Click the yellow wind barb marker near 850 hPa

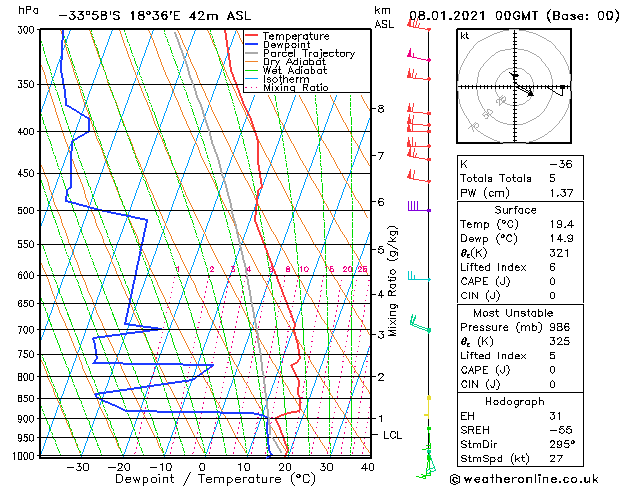[x=428, y=398]
